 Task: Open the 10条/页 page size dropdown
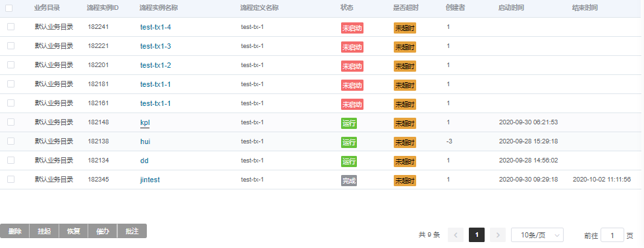(x=537, y=235)
